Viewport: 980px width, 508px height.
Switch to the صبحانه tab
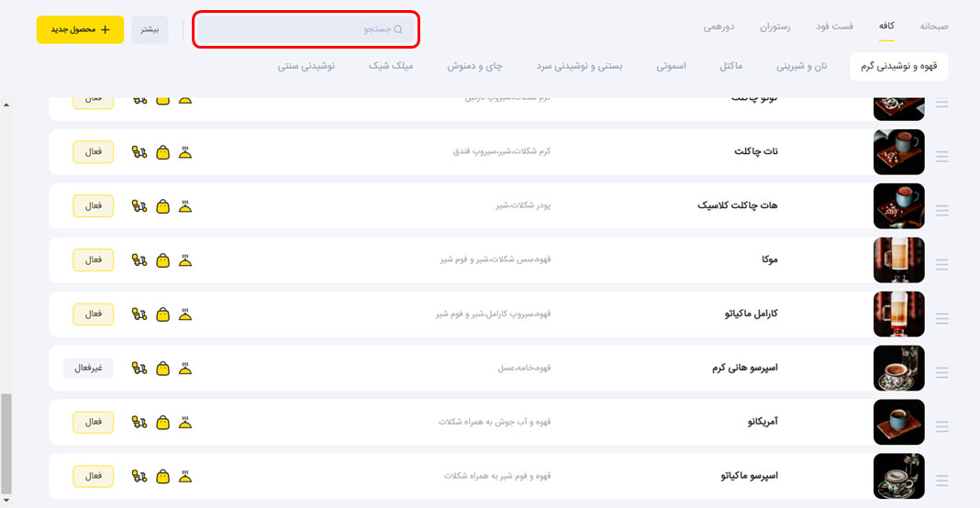tap(934, 27)
